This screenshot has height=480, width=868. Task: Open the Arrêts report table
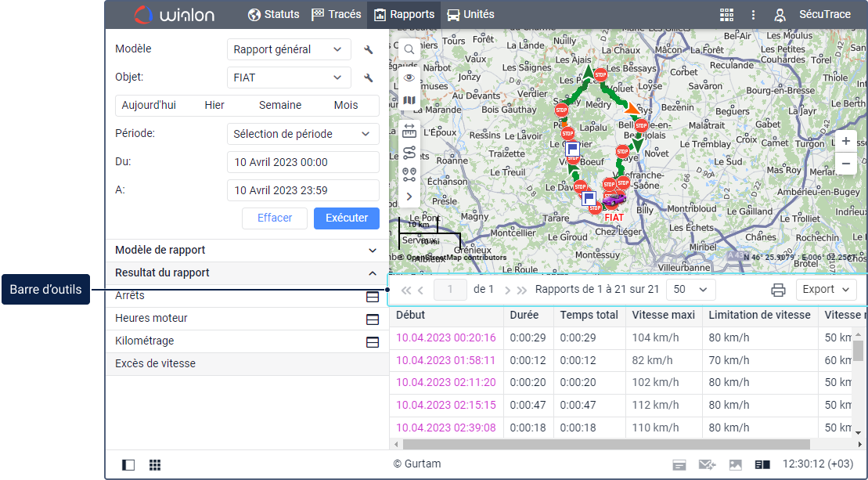point(130,296)
